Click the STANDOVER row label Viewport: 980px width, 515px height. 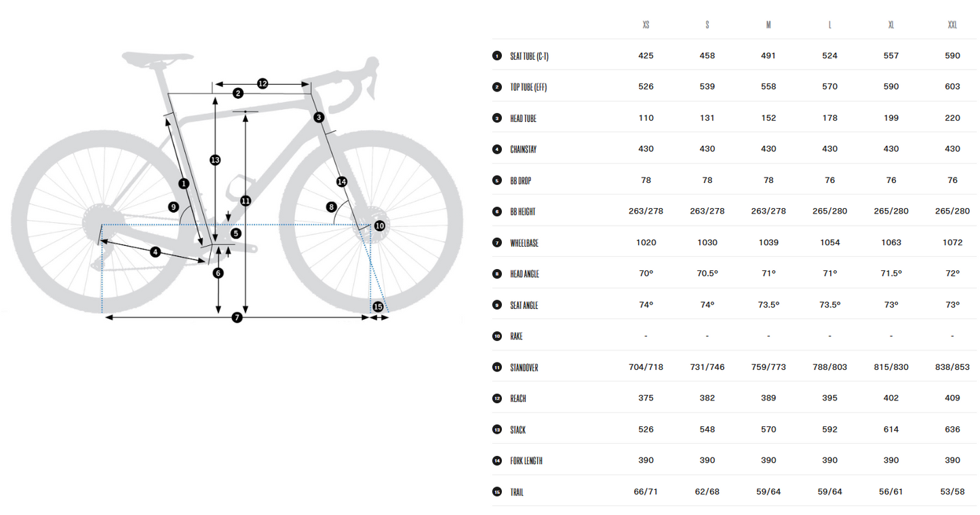tap(524, 367)
